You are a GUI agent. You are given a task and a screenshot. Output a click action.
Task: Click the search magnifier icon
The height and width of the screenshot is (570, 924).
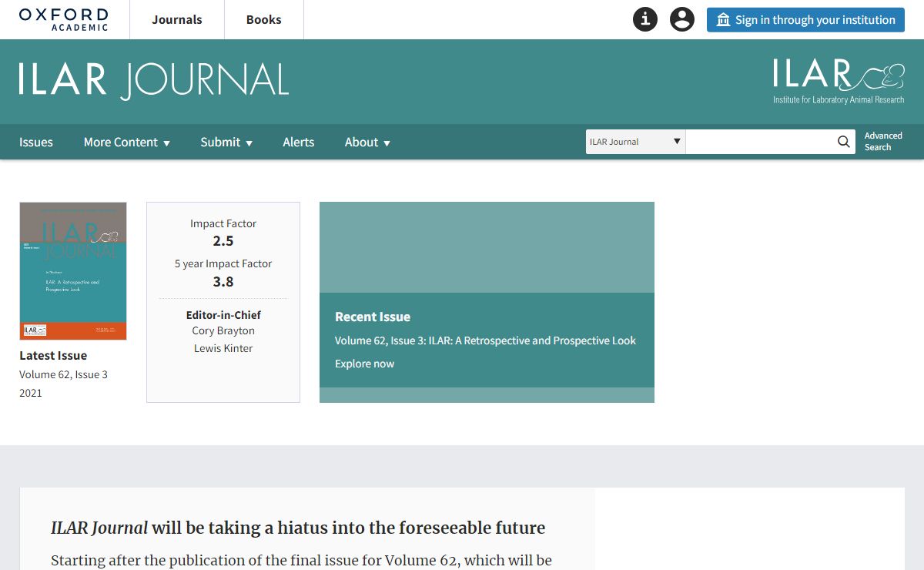844,142
